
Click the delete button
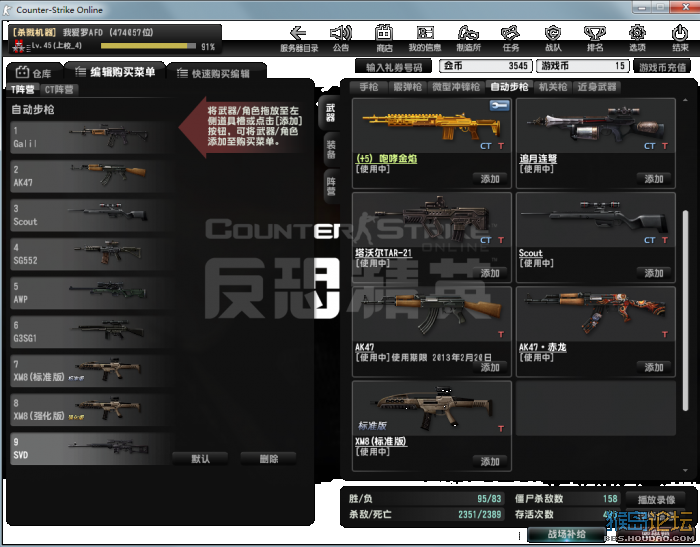(x=268, y=459)
